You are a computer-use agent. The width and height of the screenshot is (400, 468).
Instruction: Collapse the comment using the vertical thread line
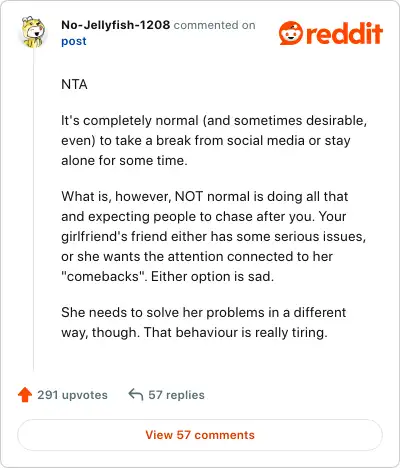pos(33,210)
